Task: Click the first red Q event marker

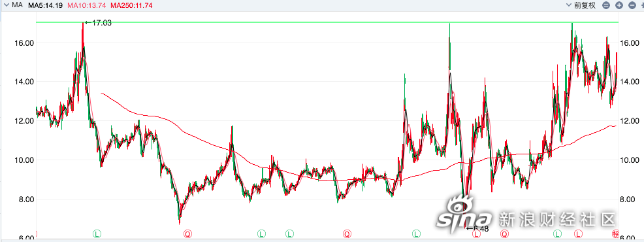Action: click(187, 234)
